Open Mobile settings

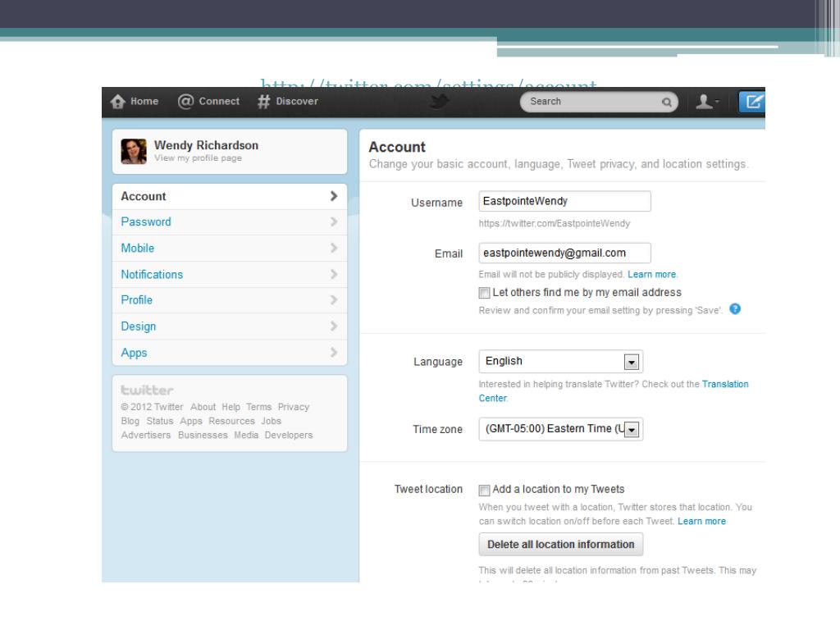tap(230, 249)
